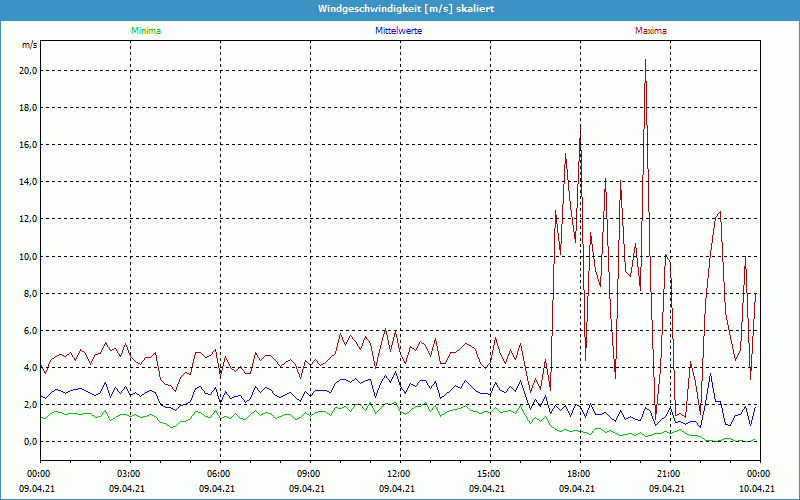Select the red Maxima legend label
Viewport: 800px width, 500px height.
coord(651,31)
